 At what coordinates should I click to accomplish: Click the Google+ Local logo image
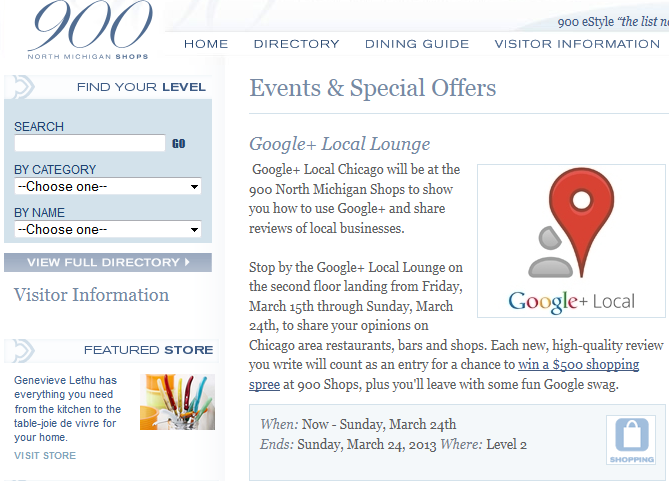pos(571,241)
